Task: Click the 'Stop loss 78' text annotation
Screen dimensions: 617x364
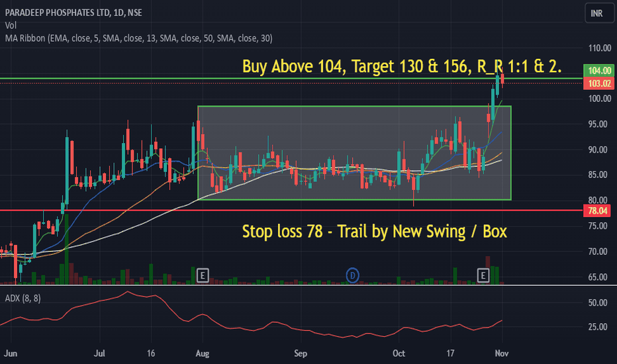Action: pyautogui.click(x=374, y=232)
